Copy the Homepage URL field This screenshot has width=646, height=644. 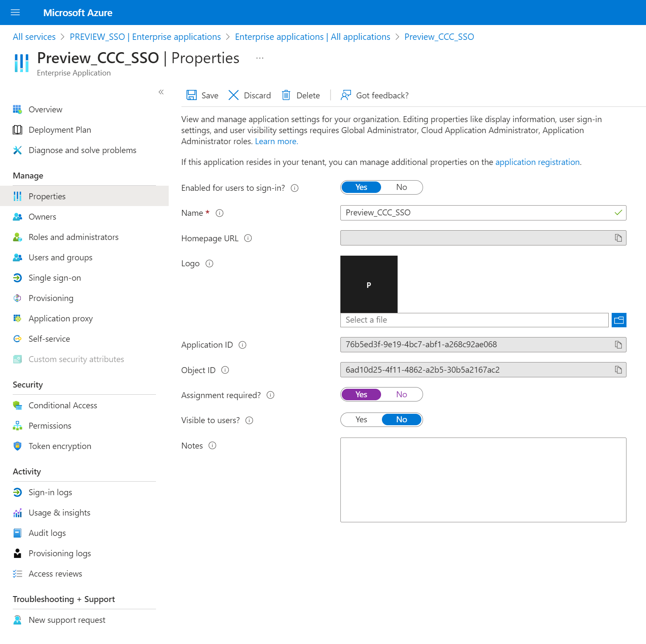pyautogui.click(x=618, y=238)
